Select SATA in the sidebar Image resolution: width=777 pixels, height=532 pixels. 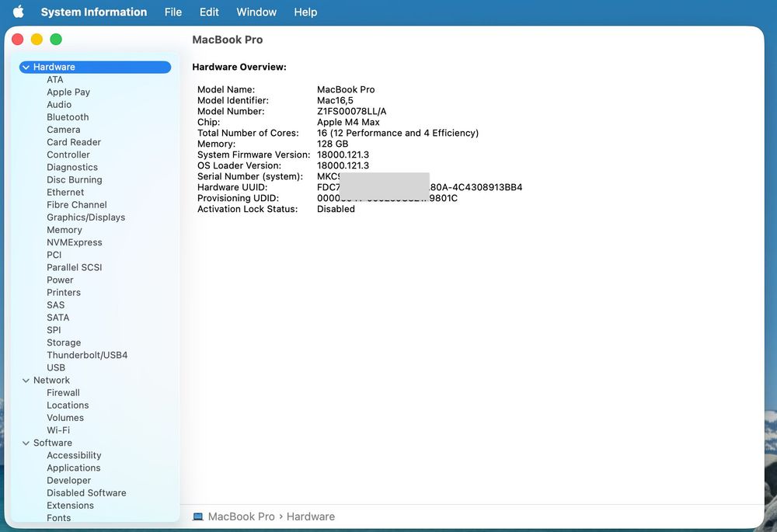coord(58,318)
